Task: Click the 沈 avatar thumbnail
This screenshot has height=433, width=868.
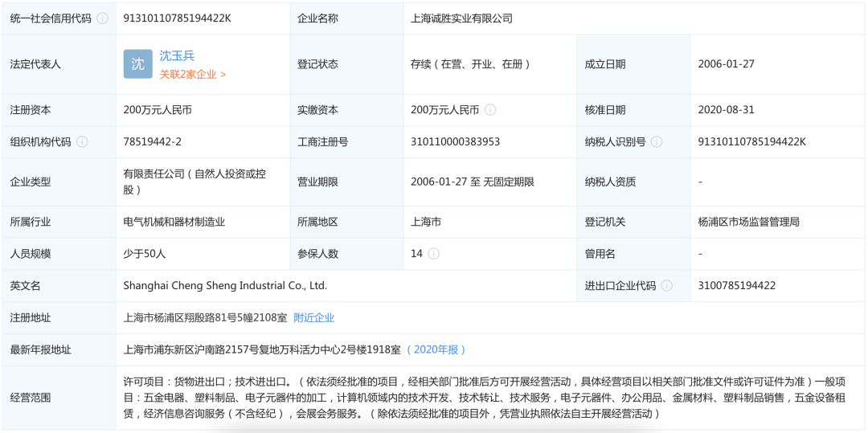Action: tap(138, 64)
